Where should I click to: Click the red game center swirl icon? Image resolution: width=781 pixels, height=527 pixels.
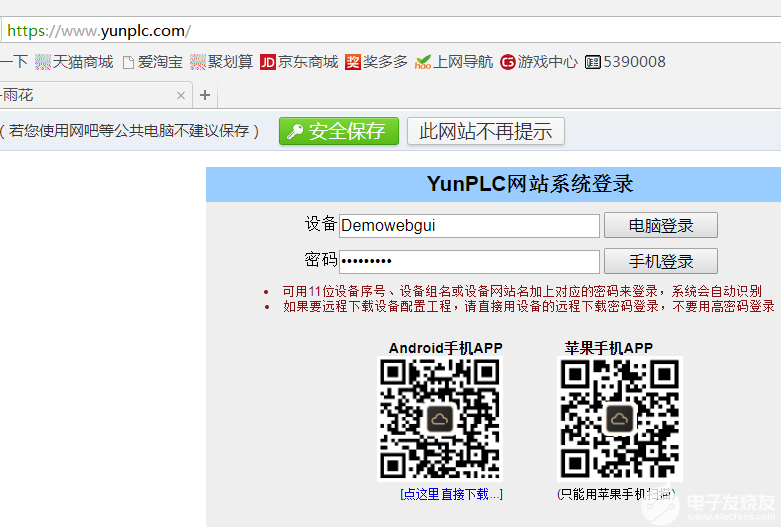508,62
